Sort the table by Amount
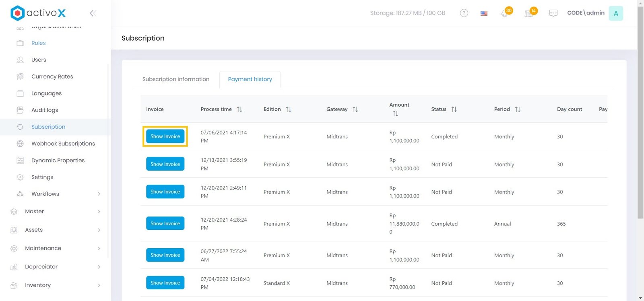The image size is (644, 301). [395, 114]
